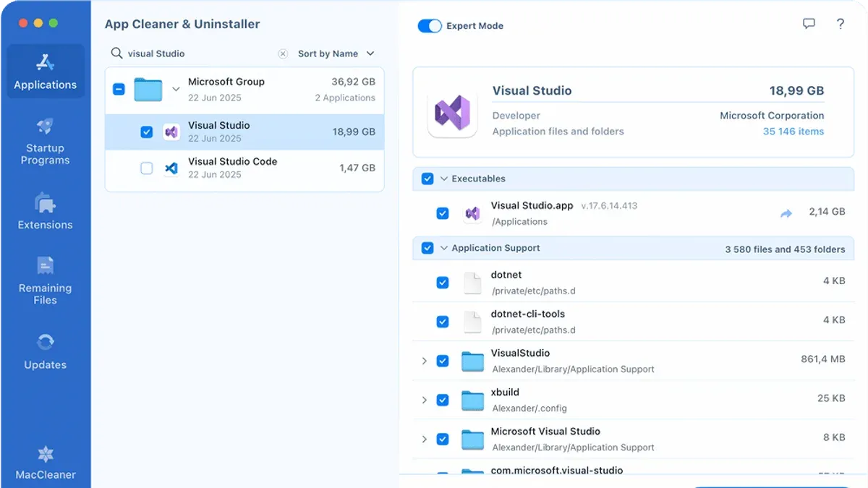This screenshot has height=488, width=868.
Task: Select the Microsoft Group row title
Action: [x=226, y=82]
